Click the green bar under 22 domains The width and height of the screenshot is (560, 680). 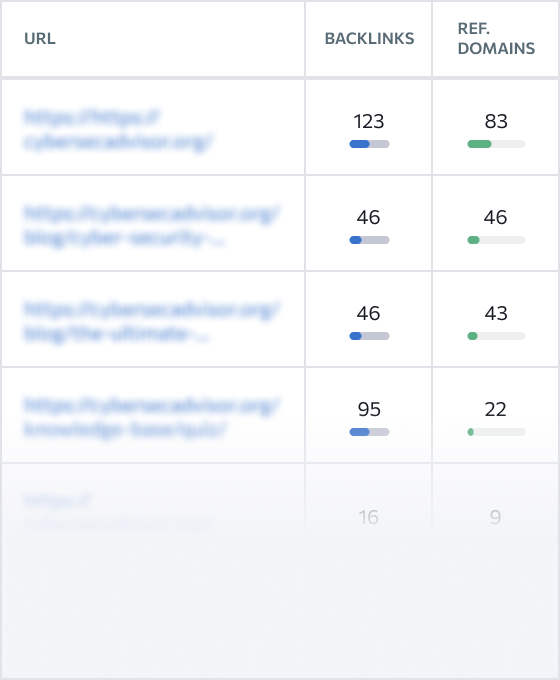click(496, 432)
